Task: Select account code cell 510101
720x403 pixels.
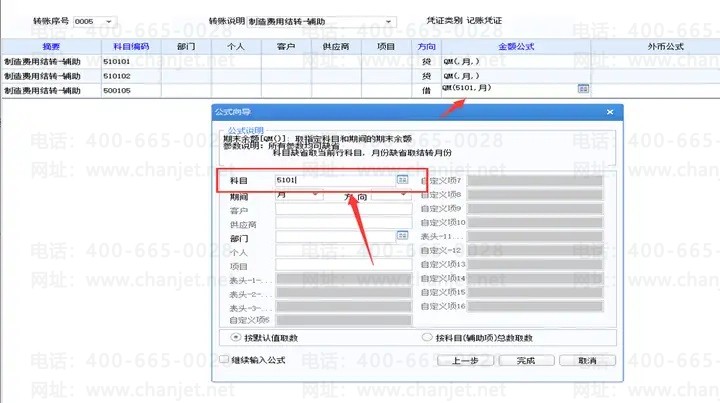Action: pyautogui.click(x=131, y=62)
